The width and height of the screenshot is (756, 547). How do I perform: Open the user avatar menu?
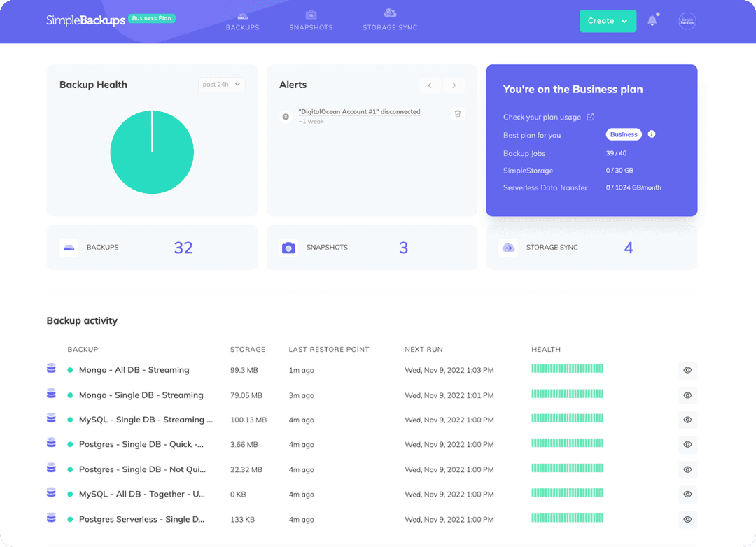tap(687, 21)
